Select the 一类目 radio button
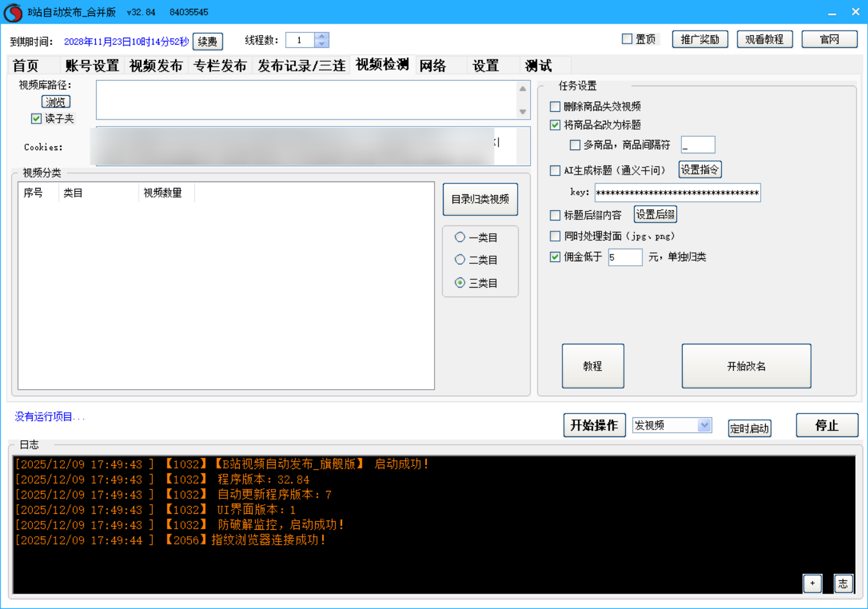 coord(460,237)
